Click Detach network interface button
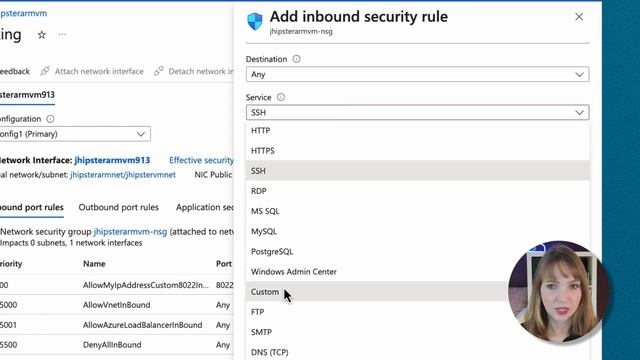This screenshot has width=640, height=360. [x=194, y=71]
